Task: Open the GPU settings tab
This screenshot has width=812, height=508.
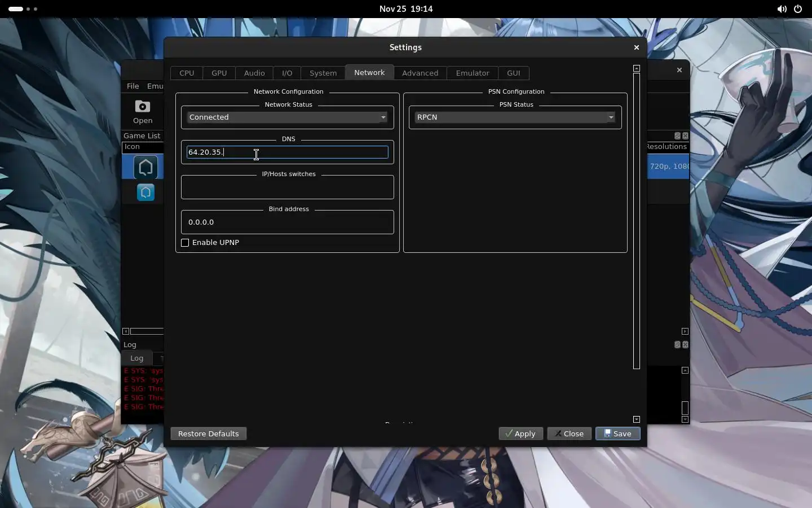Action: click(x=219, y=73)
